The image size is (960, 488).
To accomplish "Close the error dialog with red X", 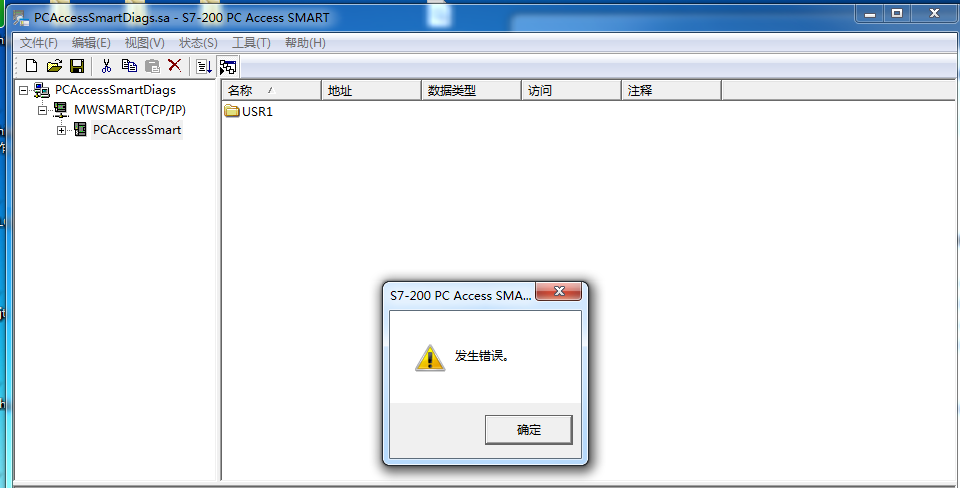I will pos(558,291).
